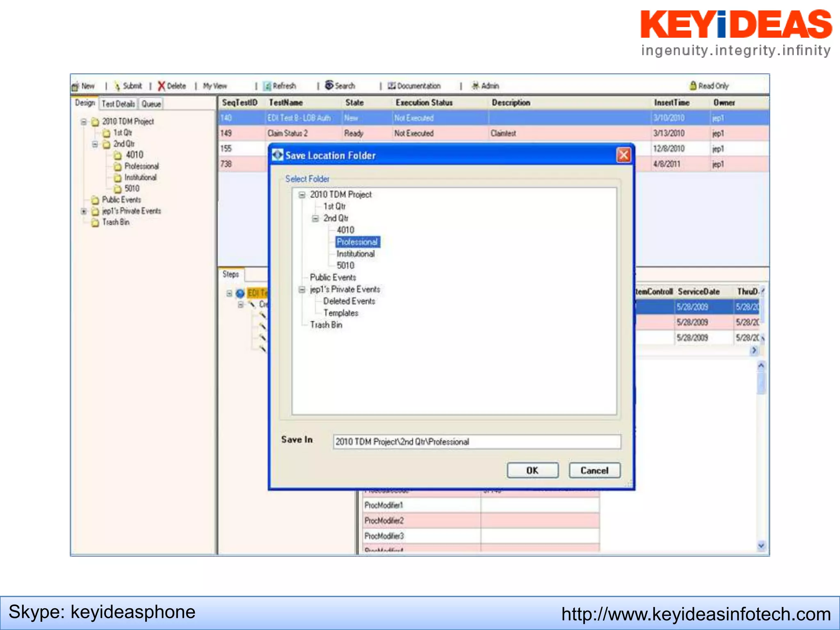
Task: Click the Institutional folder icon in sidebar
Action: click(x=118, y=178)
